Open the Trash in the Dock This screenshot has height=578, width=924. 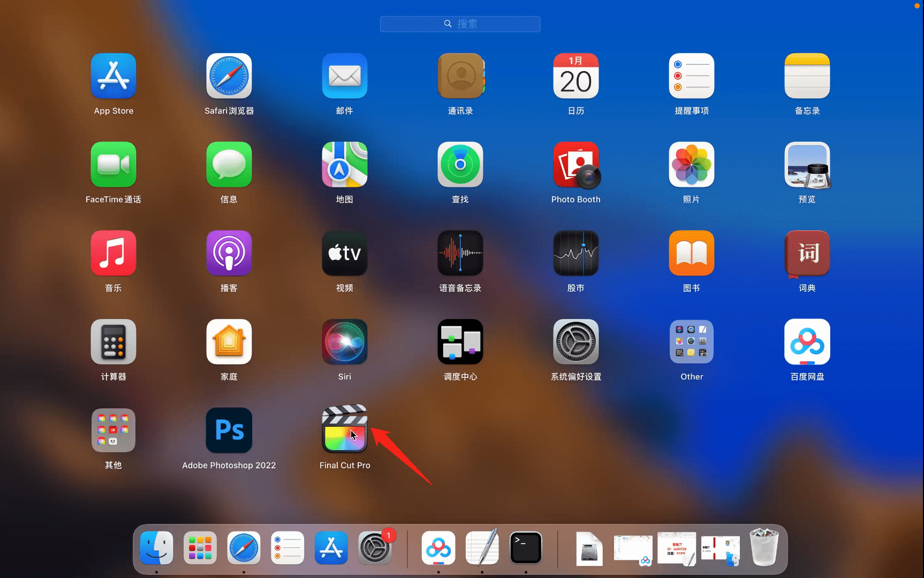764,547
